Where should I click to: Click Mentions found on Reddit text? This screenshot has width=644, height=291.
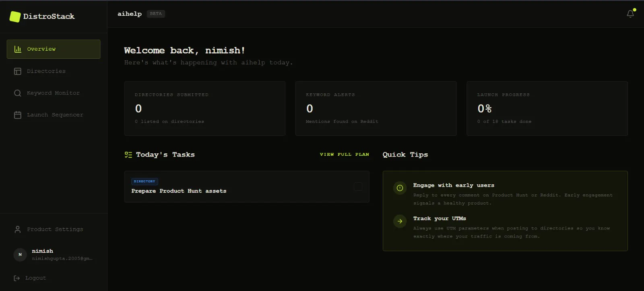[x=342, y=122]
